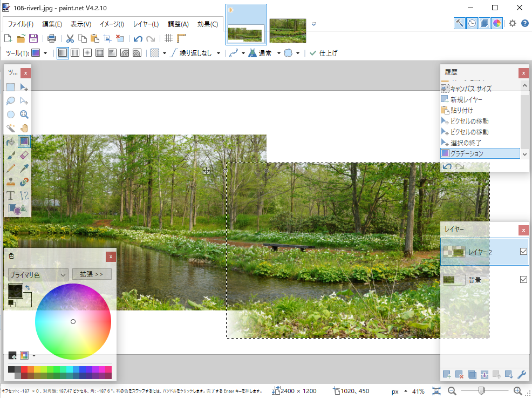Close the レイヤー layers panel
The height and width of the screenshot is (398, 532).
pyautogui.click(x=523, y=230)
